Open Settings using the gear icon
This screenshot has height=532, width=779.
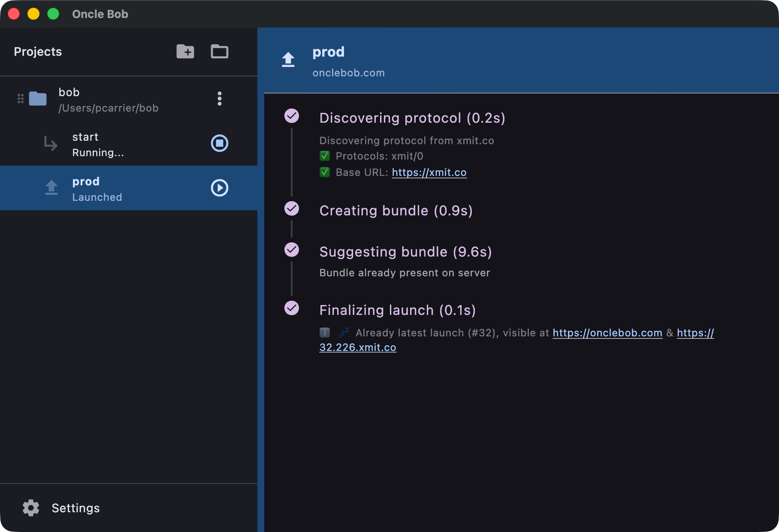coord(30,508)
